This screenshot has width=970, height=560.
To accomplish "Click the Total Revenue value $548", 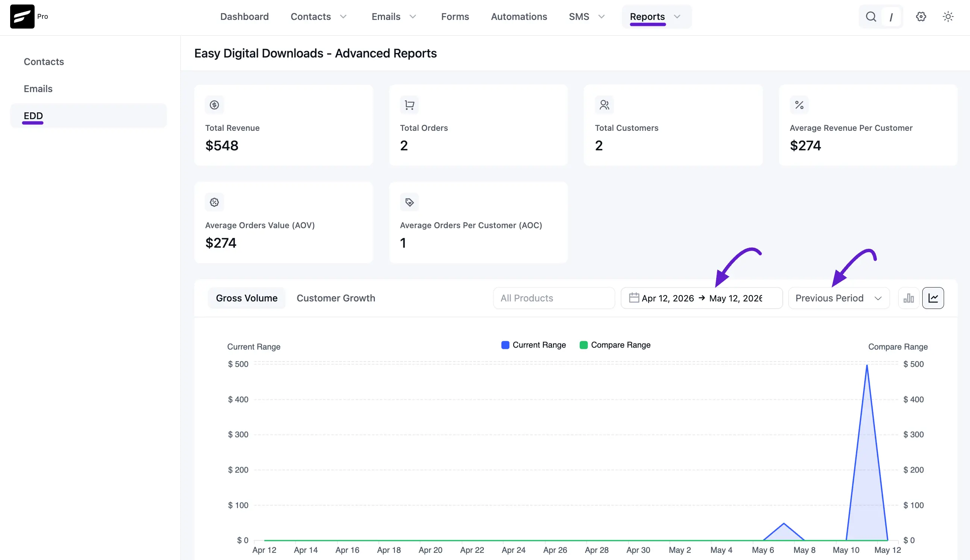I will click(x=221, y=145).
